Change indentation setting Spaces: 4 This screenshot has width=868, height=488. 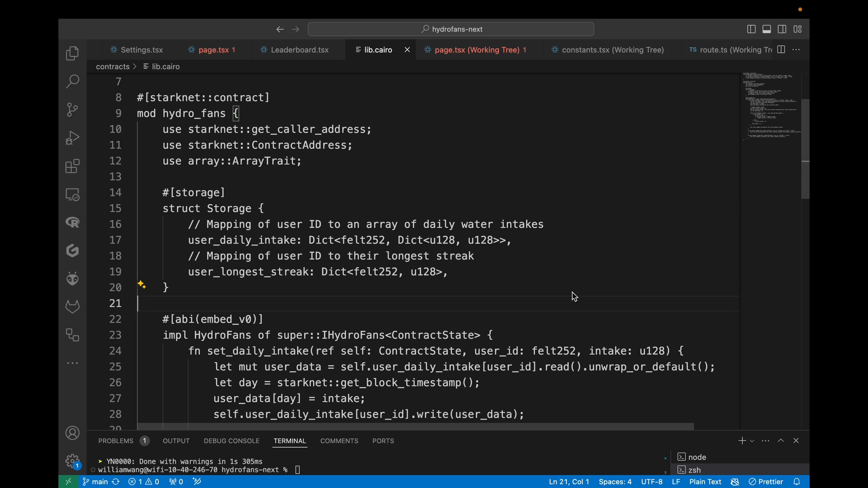pos(615,482)
